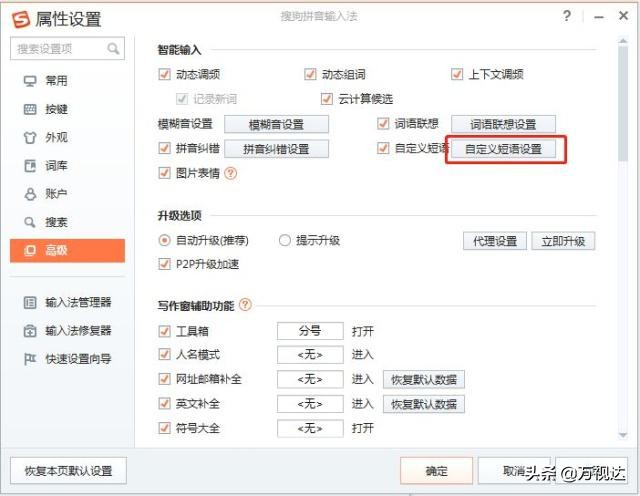Viewport: 640px width, 496px height.
Task: Uncheck 自定义短语 checkbox
Action: (383, 148)
